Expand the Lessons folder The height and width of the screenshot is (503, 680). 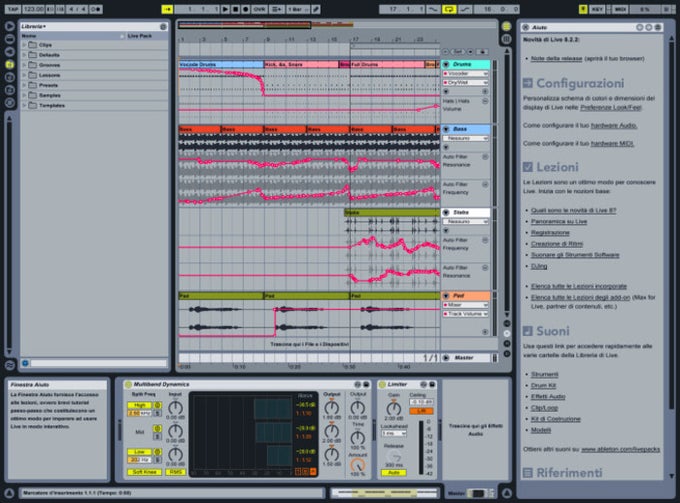coord(25,75)
